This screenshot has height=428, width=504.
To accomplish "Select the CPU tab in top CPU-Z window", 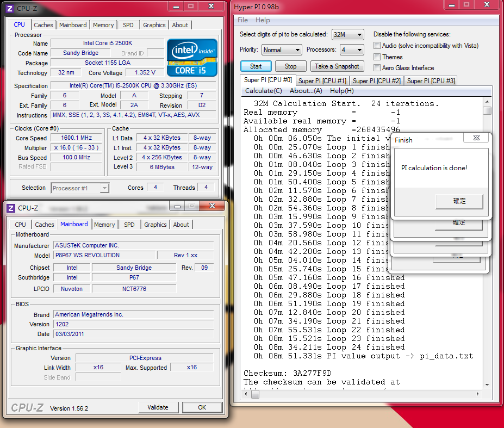I will [x=19, y=24].
